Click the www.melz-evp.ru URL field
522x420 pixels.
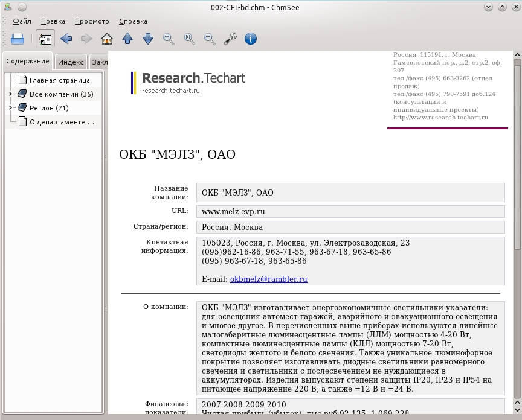(350, 211)
